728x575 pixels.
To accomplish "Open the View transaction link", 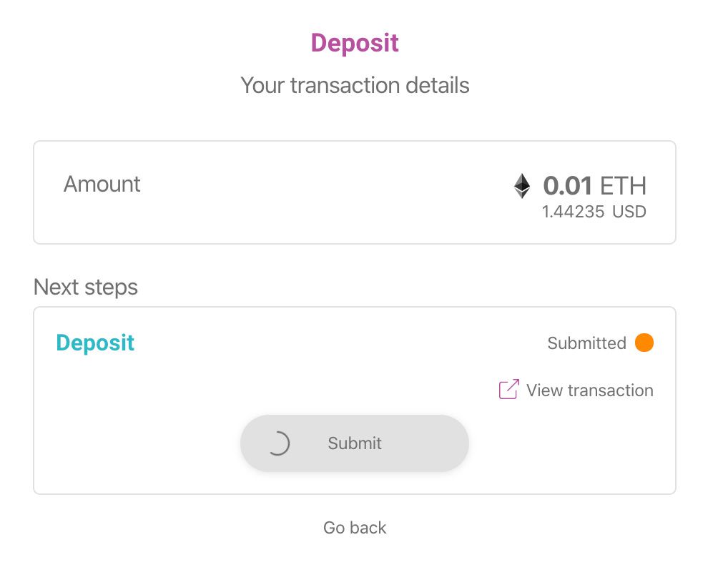I will coord(589,390).
